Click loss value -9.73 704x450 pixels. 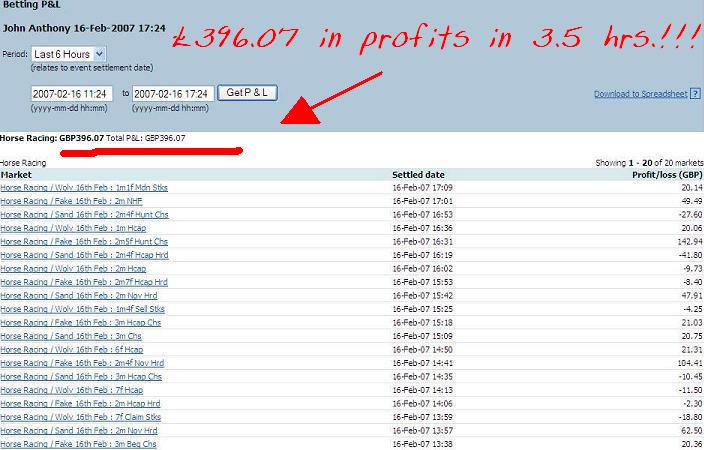pyautogui.click(x=693, y=269)
